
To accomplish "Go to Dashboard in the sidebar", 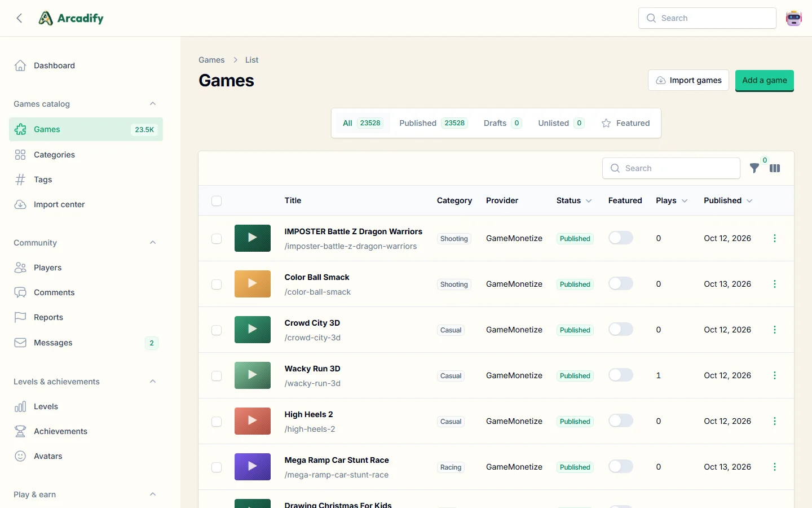I will (x=86, y=65).
